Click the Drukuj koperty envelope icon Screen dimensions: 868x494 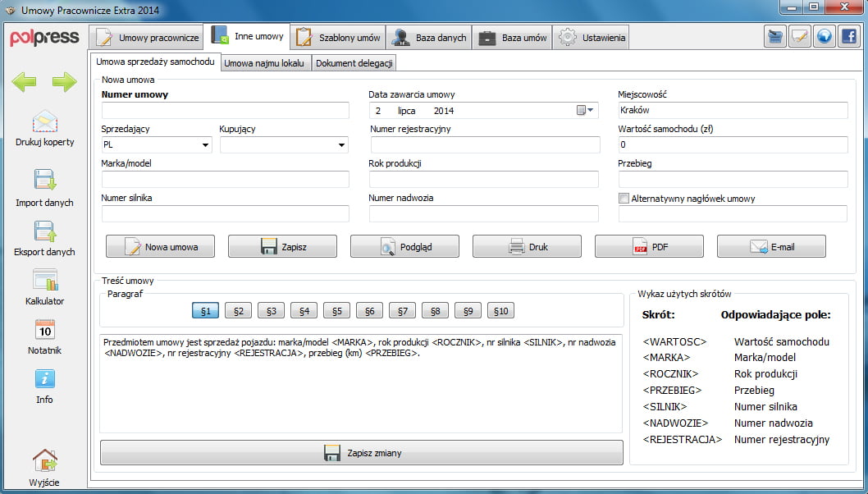tap(44, 122)
